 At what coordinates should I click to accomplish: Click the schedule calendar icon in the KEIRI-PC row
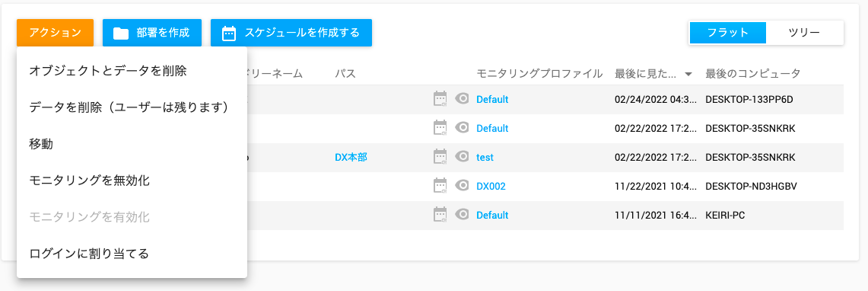coord(440,215)
